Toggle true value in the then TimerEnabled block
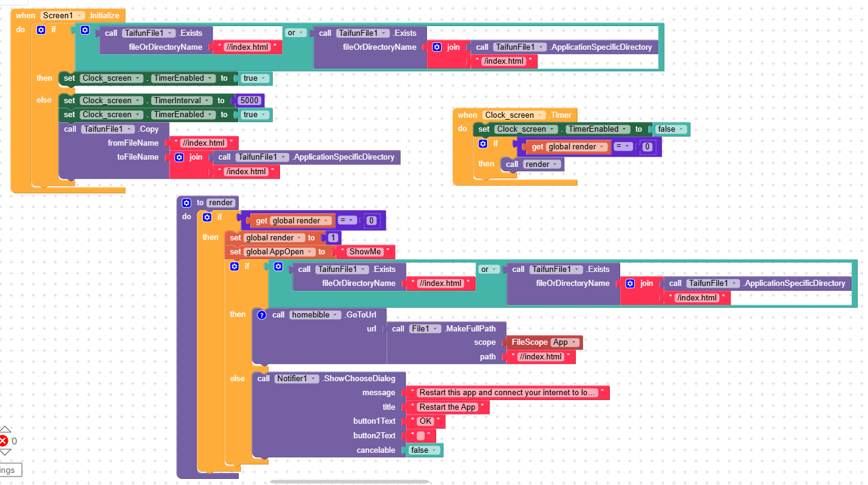The width and height of the screenshot is (868, 485). coord(254,78)
